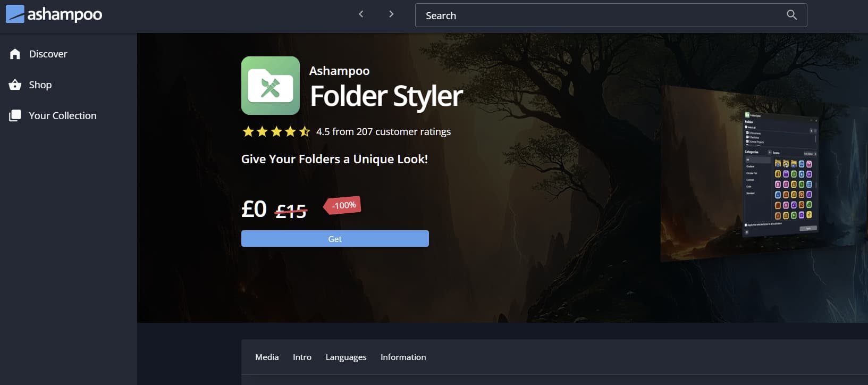Image resolution: width=868 pixels, height=385 pixels.
Task: Go forward using the right arrow
Action: [391, 14]
